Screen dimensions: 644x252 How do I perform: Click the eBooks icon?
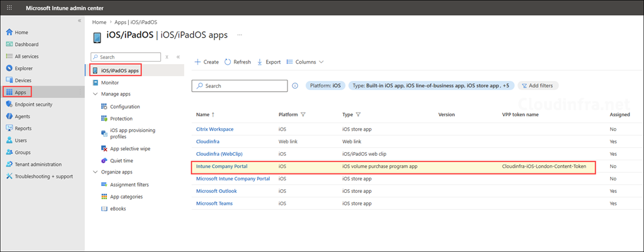(104, 209)
